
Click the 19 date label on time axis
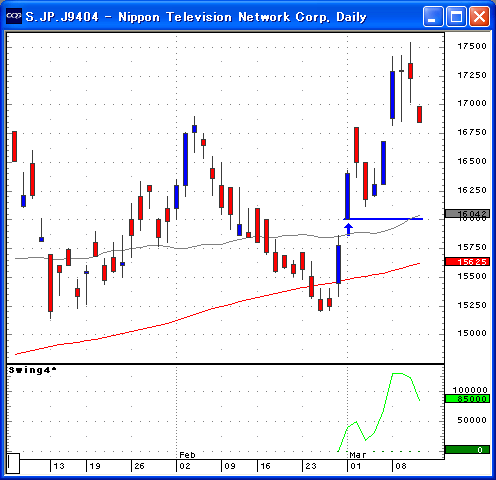click(95, 466)
